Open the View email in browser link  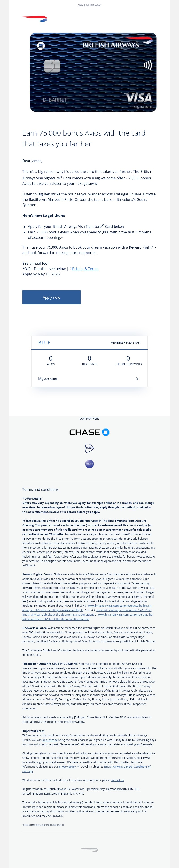pyautogui.click(x=89, y=5)
